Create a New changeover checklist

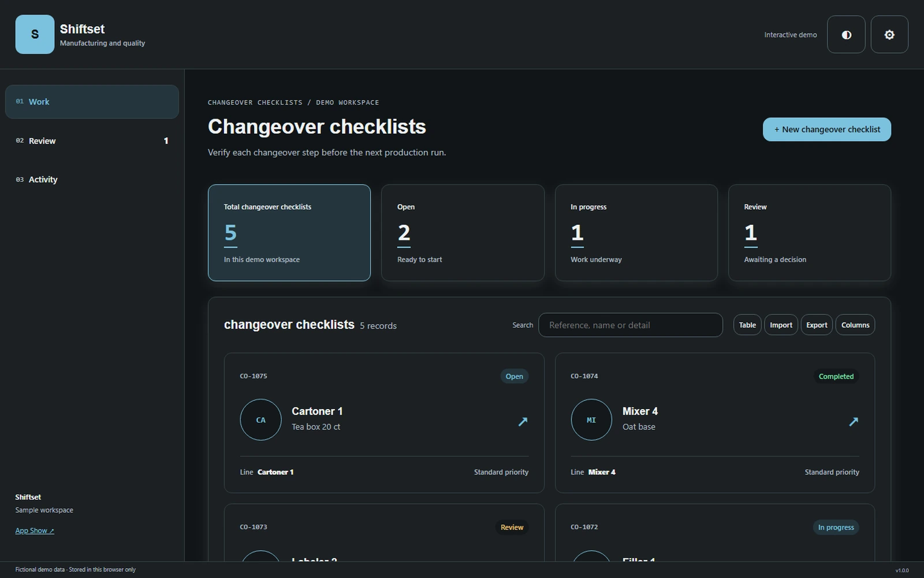(826, 129)
